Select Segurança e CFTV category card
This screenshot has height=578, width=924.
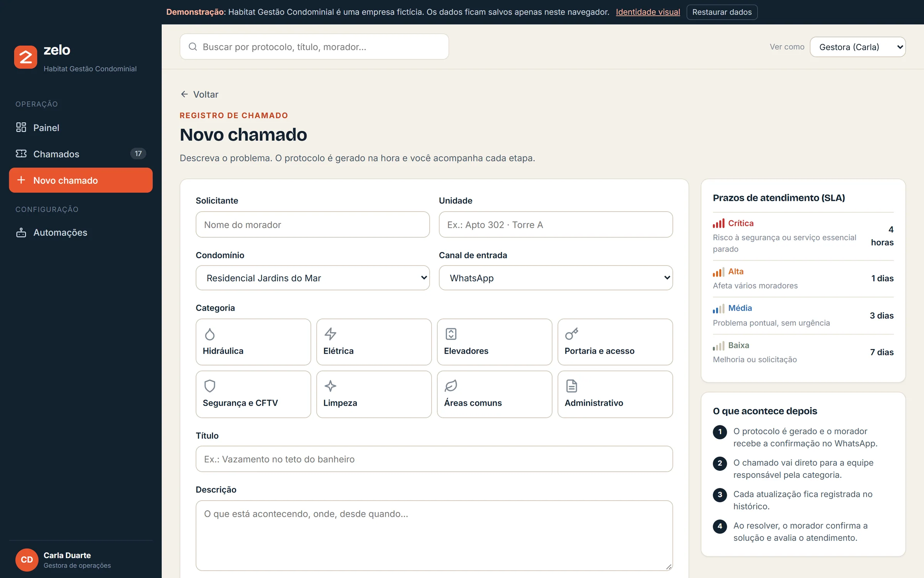pyautogui.click(x=253, y=394)
